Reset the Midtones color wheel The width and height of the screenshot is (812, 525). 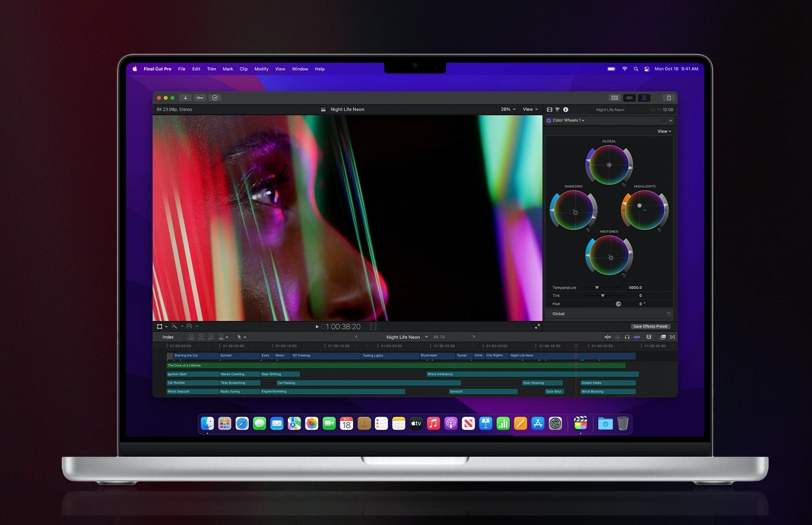[623, 275]
